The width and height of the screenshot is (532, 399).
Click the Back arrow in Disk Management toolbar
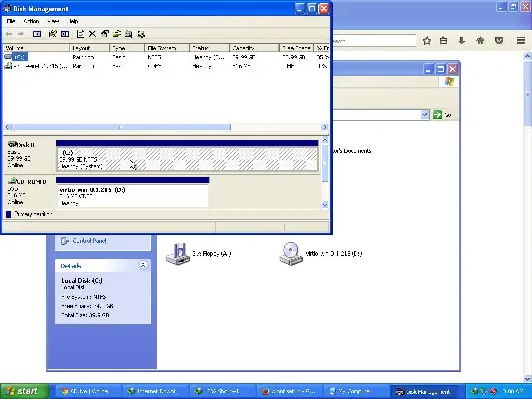click(9, 34)
